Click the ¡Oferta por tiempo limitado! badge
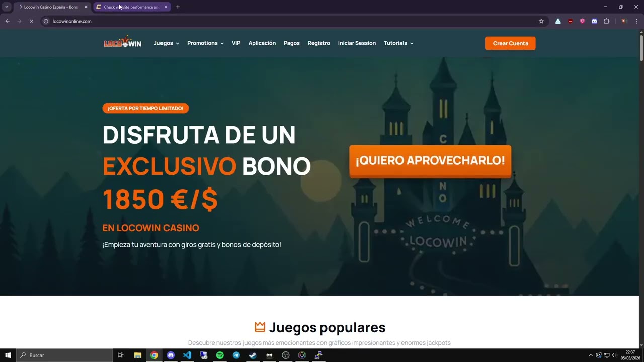This screenshot has height=362, width=644. pos(145,108)
